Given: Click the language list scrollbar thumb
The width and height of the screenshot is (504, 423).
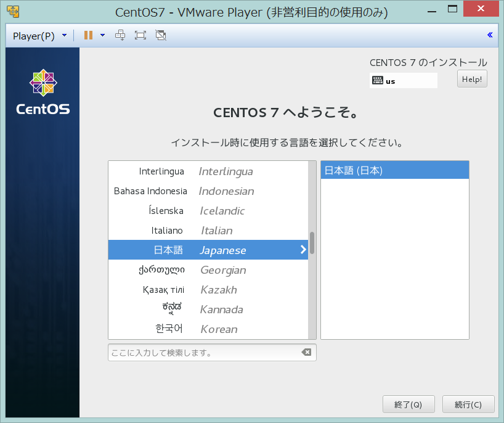Looking at the screenshot, I should (312, 243).
